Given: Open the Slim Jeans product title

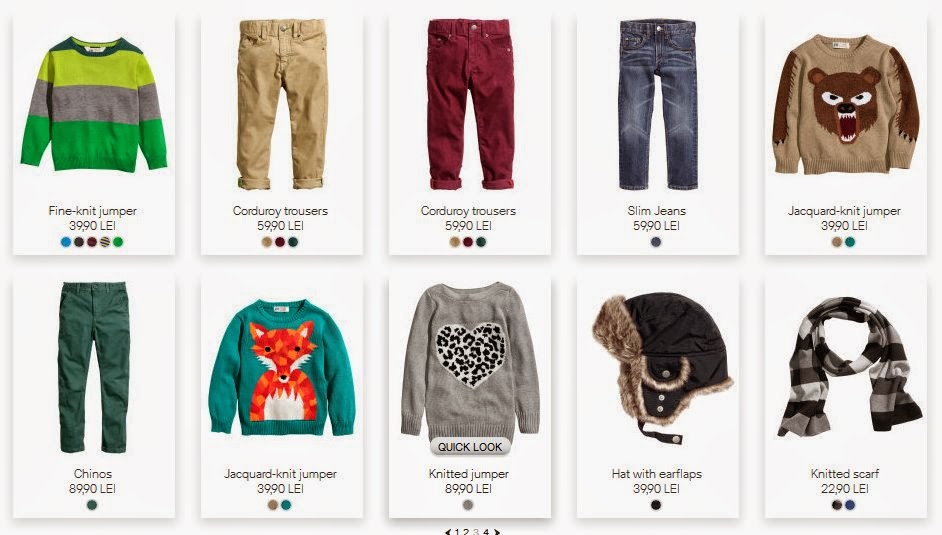Looking at the screenshot, I should click(x=657, y=211).
